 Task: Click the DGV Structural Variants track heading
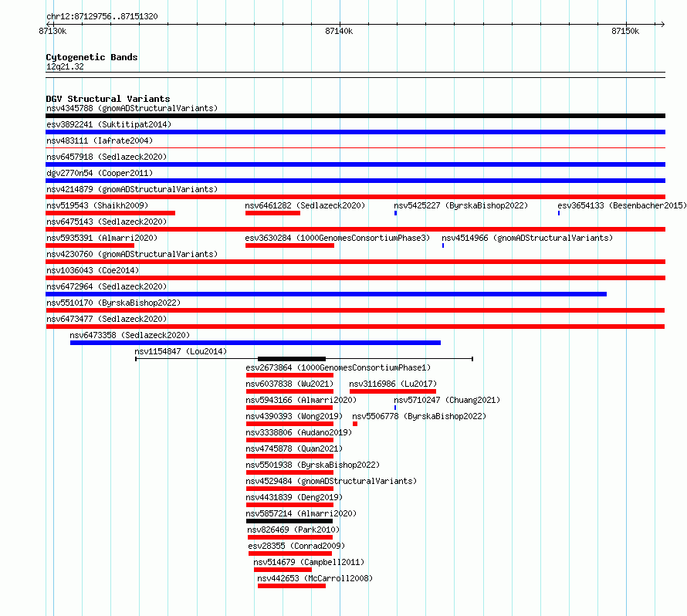(x=108, y=99)
